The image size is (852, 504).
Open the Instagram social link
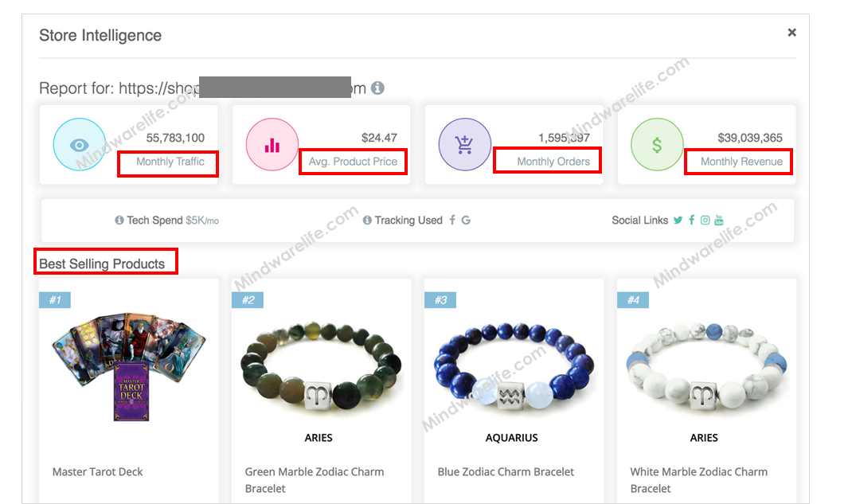click(x=705, y=220)
